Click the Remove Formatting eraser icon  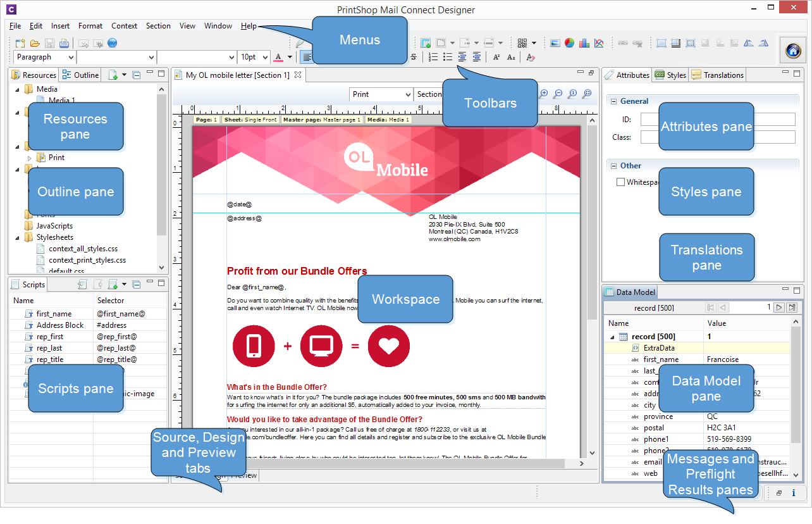(x=530, y=57)
